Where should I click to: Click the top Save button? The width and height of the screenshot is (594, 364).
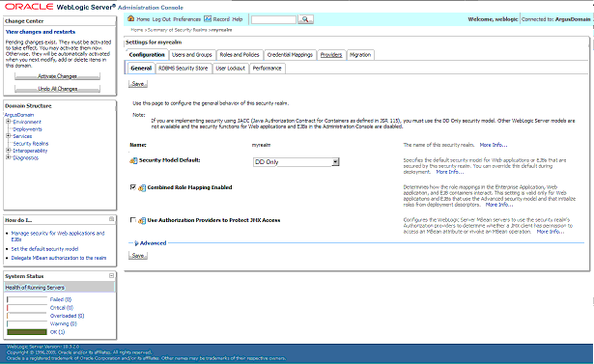click(x=138, y=84)
